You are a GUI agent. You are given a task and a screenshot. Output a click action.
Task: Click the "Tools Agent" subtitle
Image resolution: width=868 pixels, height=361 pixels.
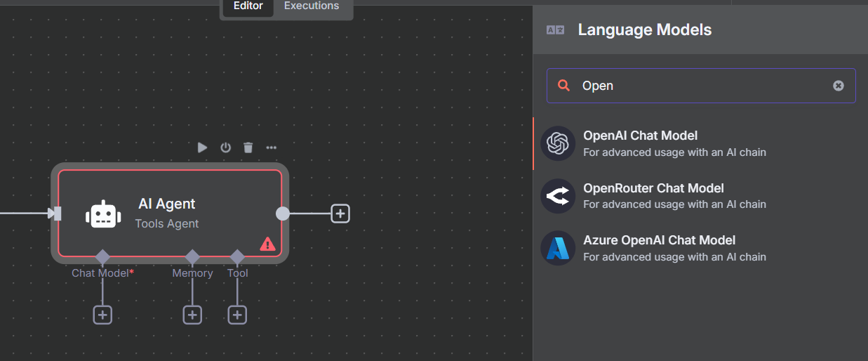coord(167,223)
